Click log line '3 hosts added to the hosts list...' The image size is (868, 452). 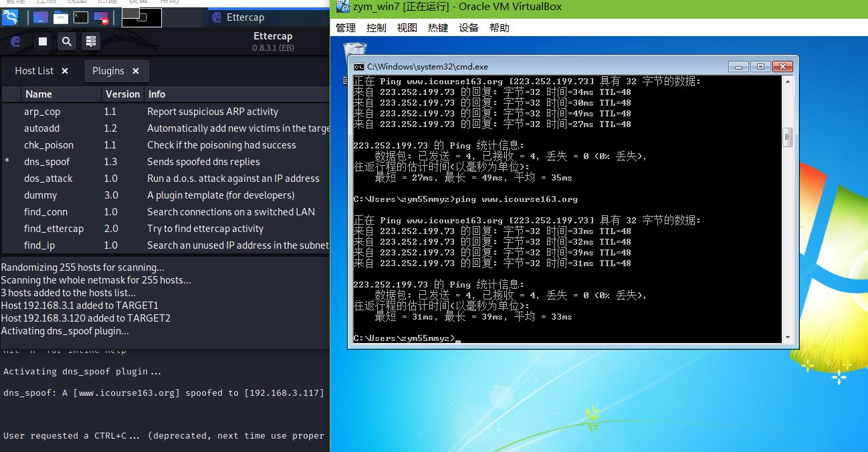pyautogui.click(x=68, y=293)
